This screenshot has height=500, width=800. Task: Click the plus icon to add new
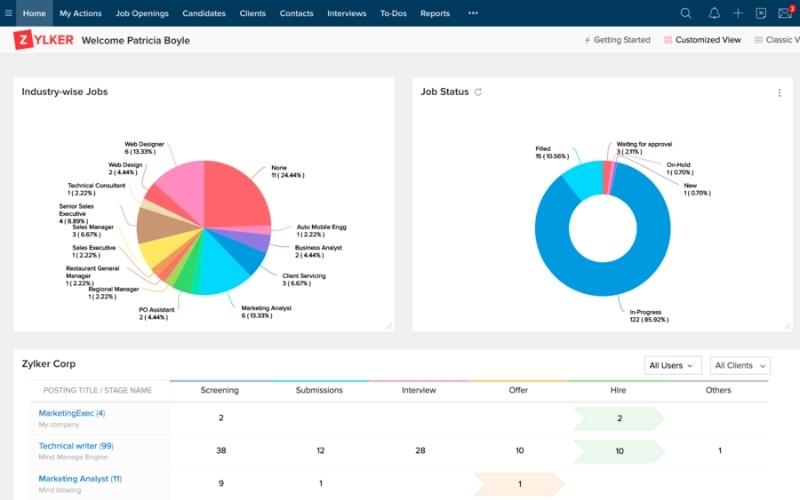tap(738, 13)
